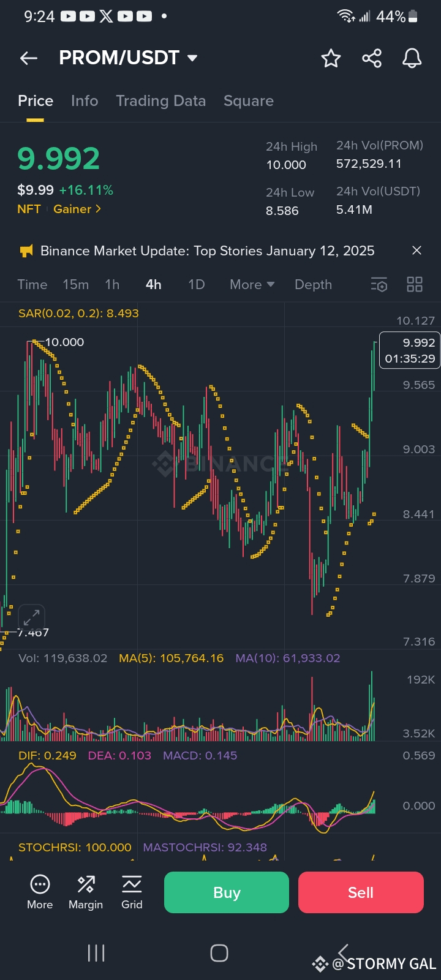
Task: Tap the DEA: 0.103 reading
Action: tap(119, 755)
